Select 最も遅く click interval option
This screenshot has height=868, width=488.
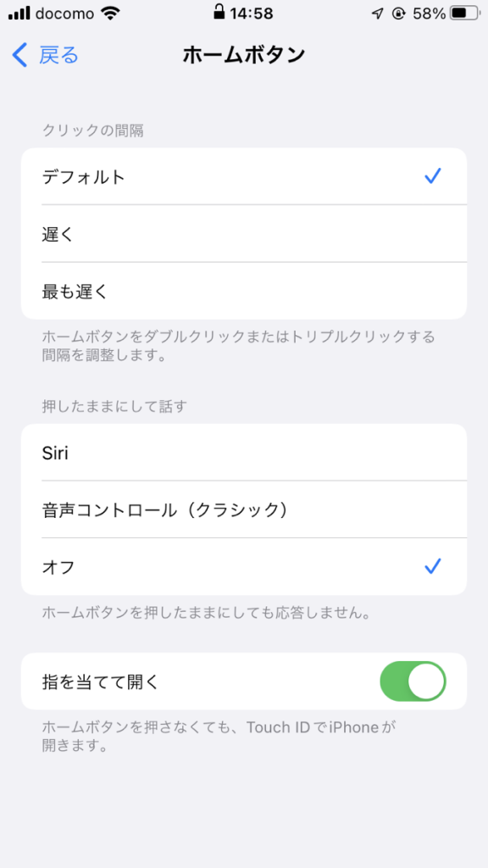pyautogui.click(x=244, y=291)
